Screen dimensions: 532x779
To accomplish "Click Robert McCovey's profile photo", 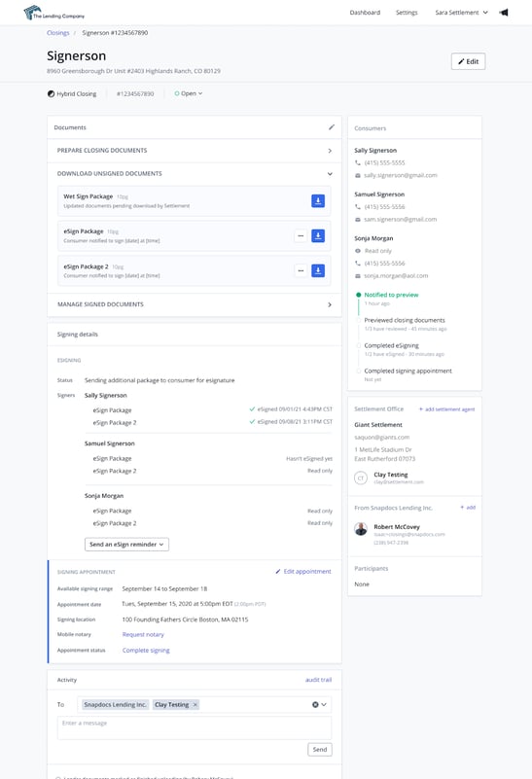I will coord(361,529).
